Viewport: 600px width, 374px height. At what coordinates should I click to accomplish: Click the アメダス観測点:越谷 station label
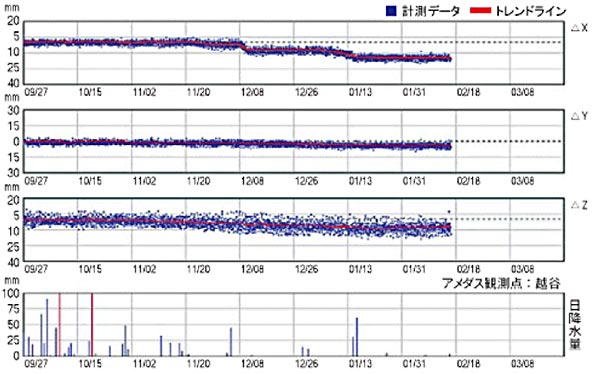pyautogui.click(x=501, y=283)
